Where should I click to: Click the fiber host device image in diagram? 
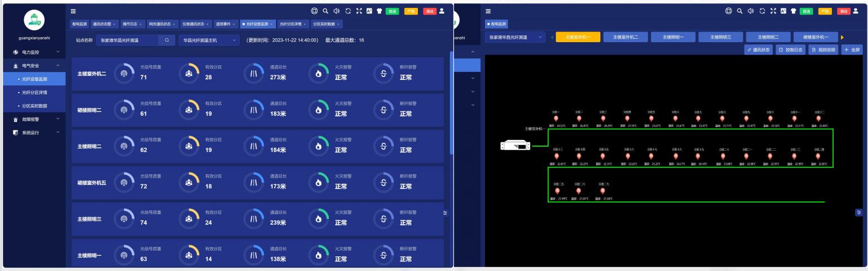tap(515, 146)
